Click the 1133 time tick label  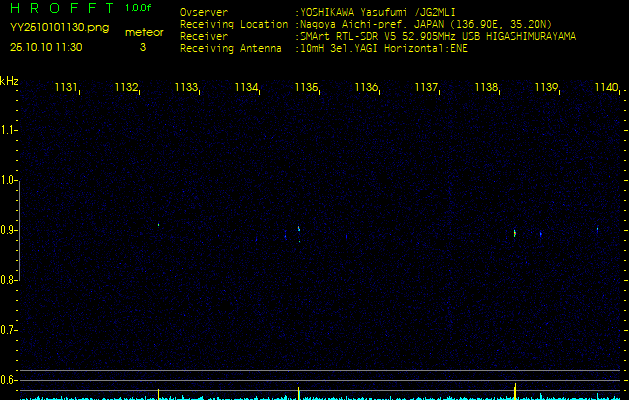tap(186, 87)
